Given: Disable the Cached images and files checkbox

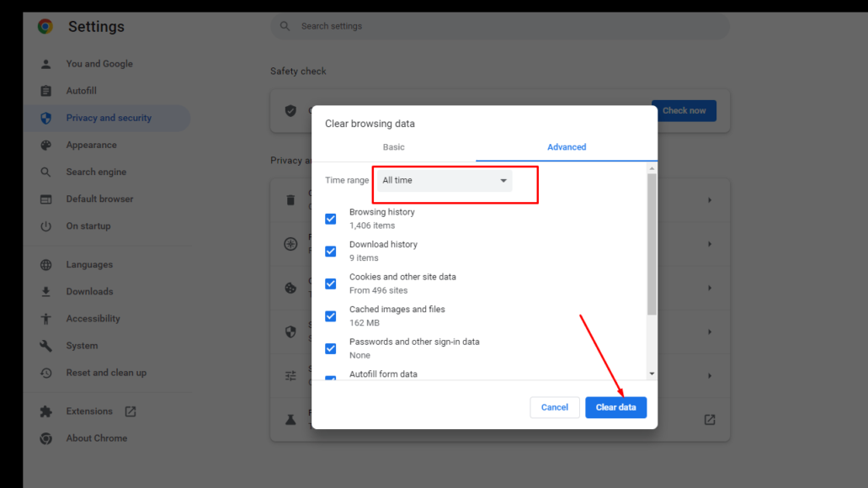Looking at the screenshot, I should (x=331, y=316).
